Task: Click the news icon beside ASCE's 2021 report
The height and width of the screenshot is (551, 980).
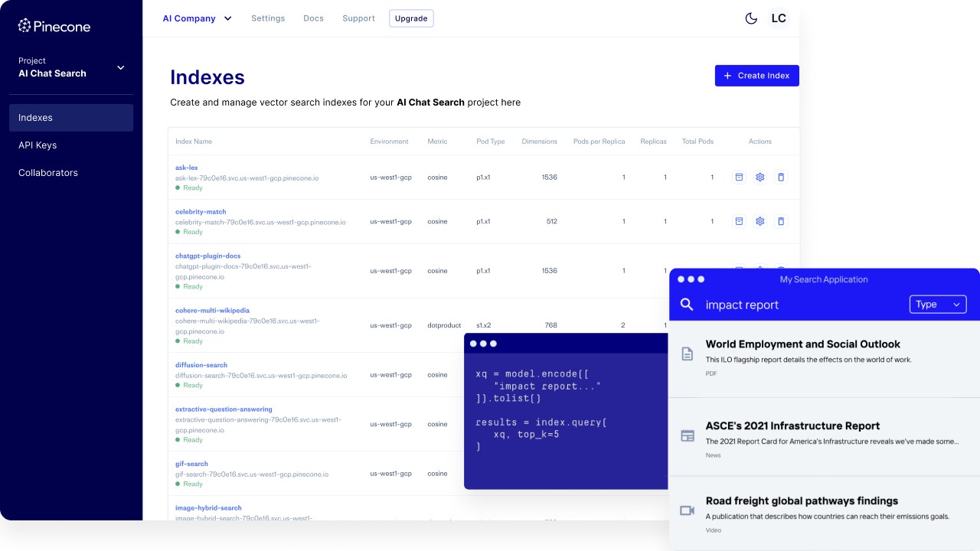Action: point(688,436)
